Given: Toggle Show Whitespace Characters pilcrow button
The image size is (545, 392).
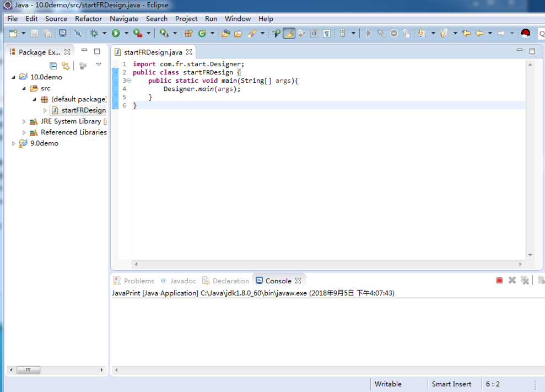Looking at the screenshot, I should tap(327, 34).
